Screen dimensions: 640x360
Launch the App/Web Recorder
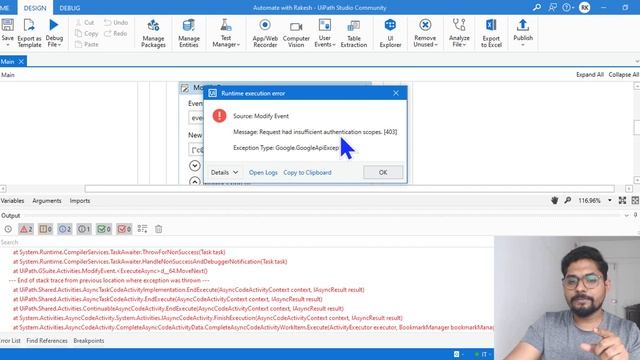coord(265,33)
